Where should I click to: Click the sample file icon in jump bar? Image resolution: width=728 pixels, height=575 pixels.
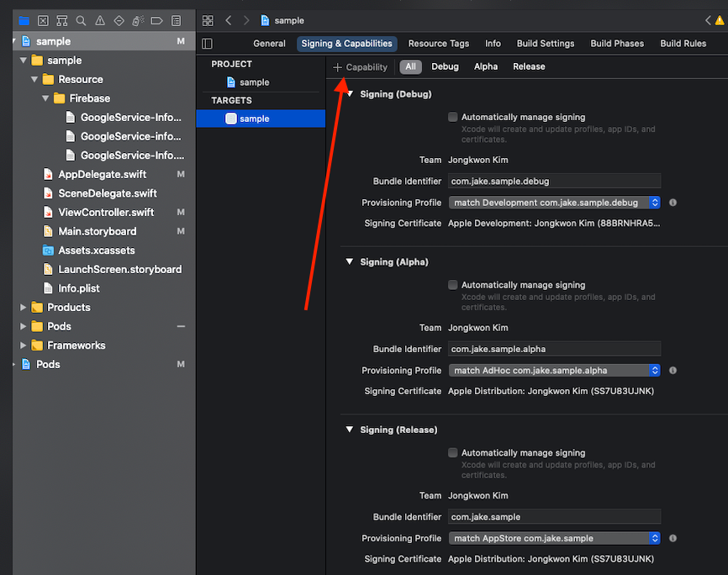pyautogui.click(x=265, y=20)
